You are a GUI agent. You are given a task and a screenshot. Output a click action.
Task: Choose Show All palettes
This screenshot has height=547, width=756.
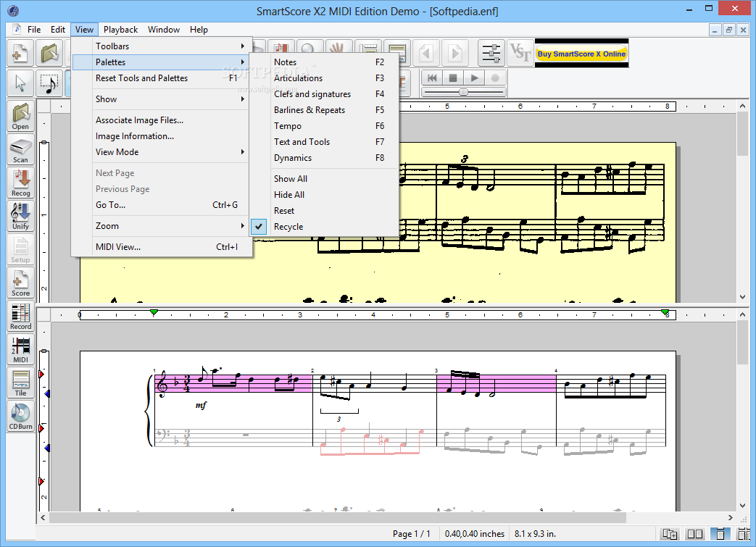(x=325, y=179)
